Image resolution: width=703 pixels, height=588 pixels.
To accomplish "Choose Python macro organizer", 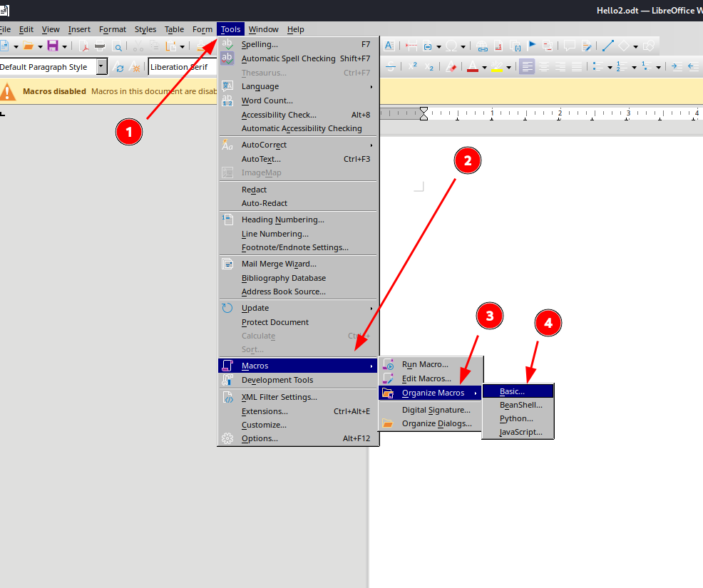I will (518, 418).
